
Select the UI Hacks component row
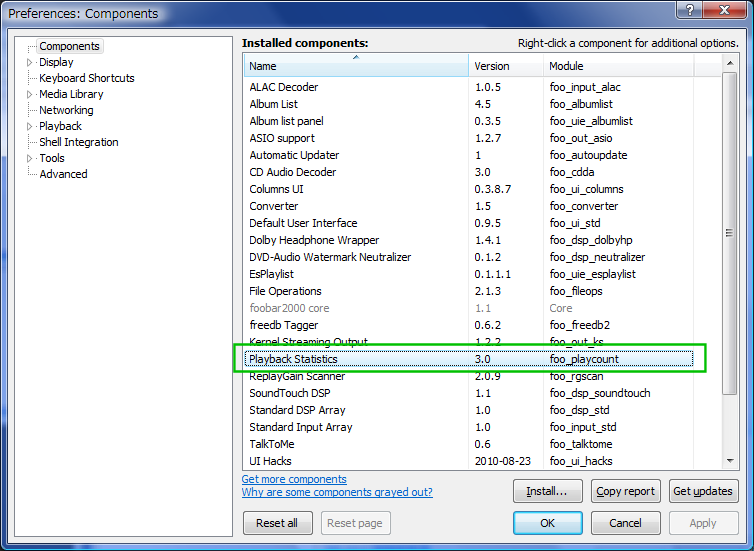[469, 461]
